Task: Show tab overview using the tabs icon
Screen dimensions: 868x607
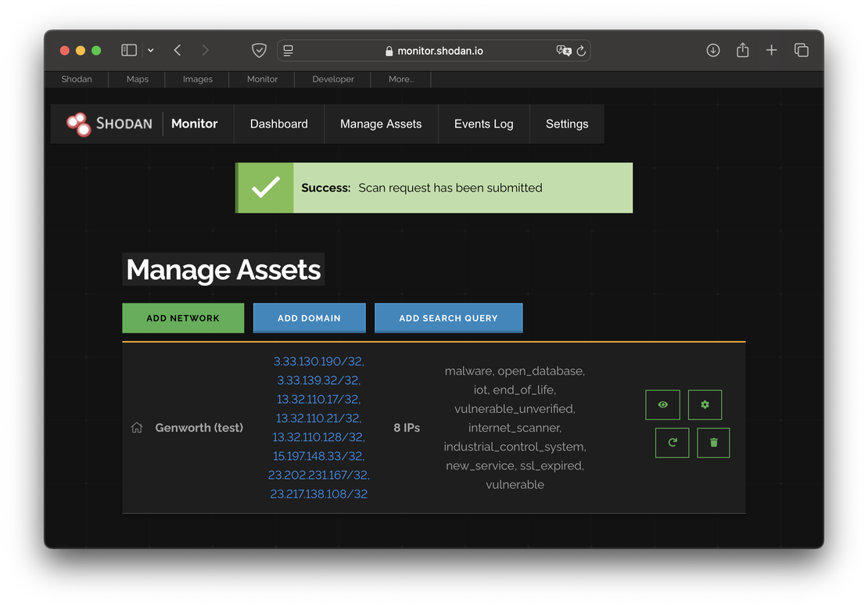Action: pyautogui.click(x=801, y=49)
